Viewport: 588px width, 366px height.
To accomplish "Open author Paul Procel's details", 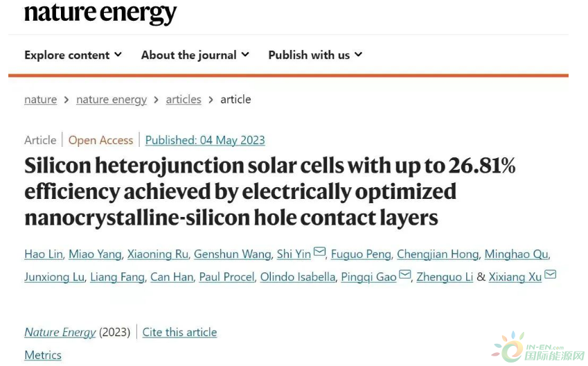I will point(226,277).
